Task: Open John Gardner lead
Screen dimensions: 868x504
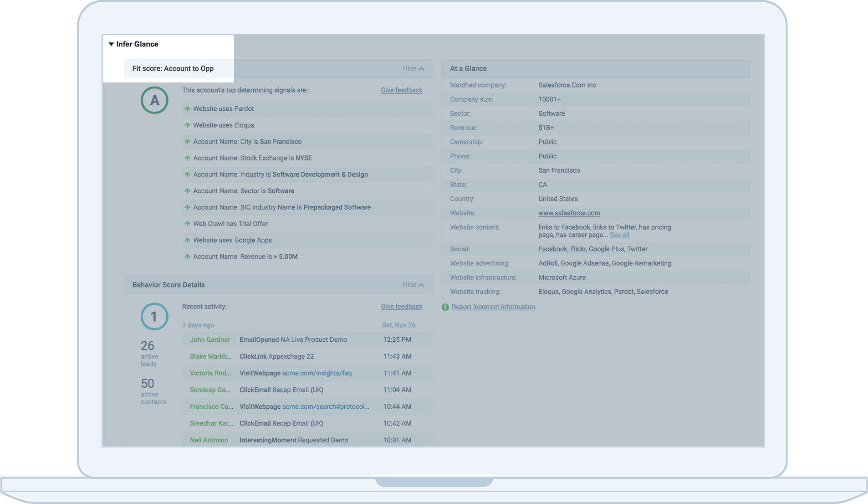Action: [209, 339]
